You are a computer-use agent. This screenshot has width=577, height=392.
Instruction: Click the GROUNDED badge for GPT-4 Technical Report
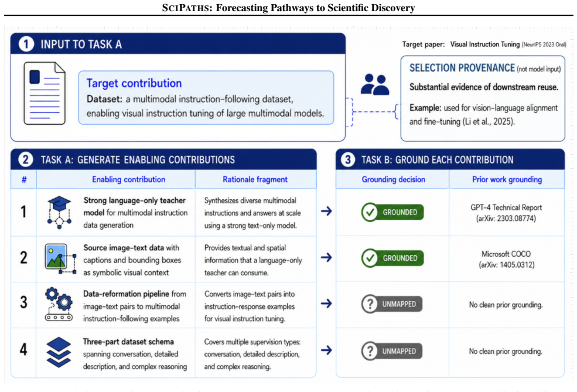pyautogui.click(x=392, y=212)
